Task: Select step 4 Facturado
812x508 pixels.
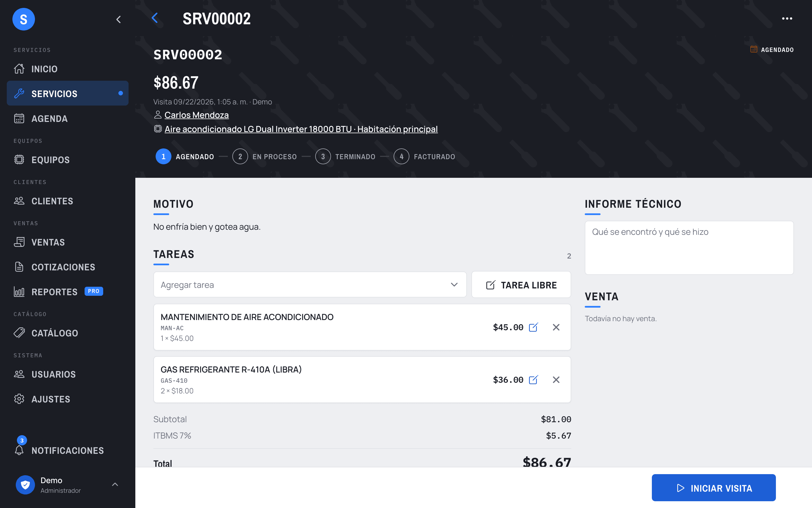Action: 424,157
